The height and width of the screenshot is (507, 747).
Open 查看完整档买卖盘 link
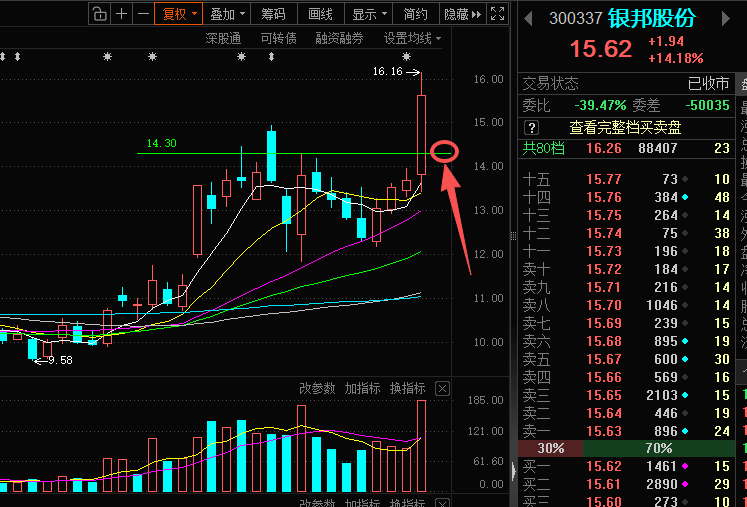[x=626, y=128]
